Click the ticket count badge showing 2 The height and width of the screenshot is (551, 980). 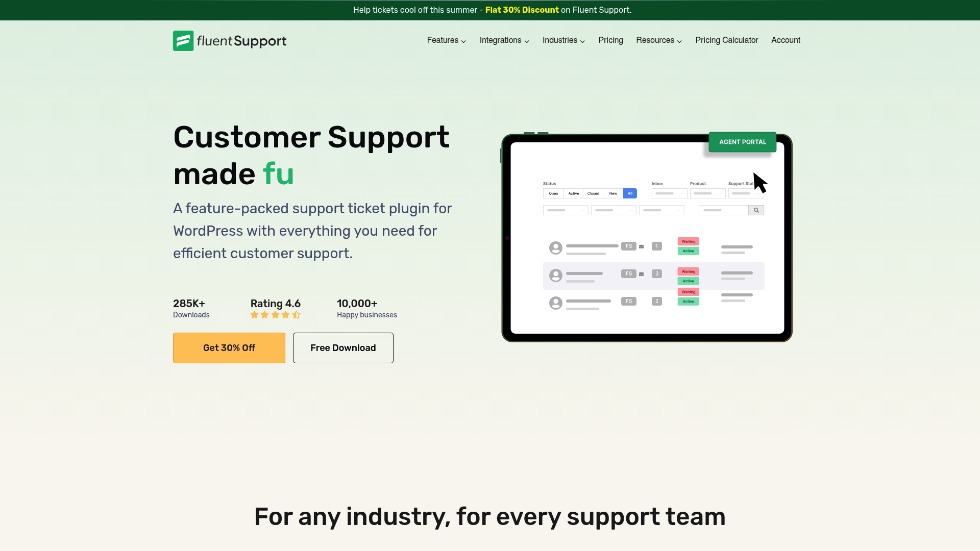pyautogui.click(x=657, y=301)
